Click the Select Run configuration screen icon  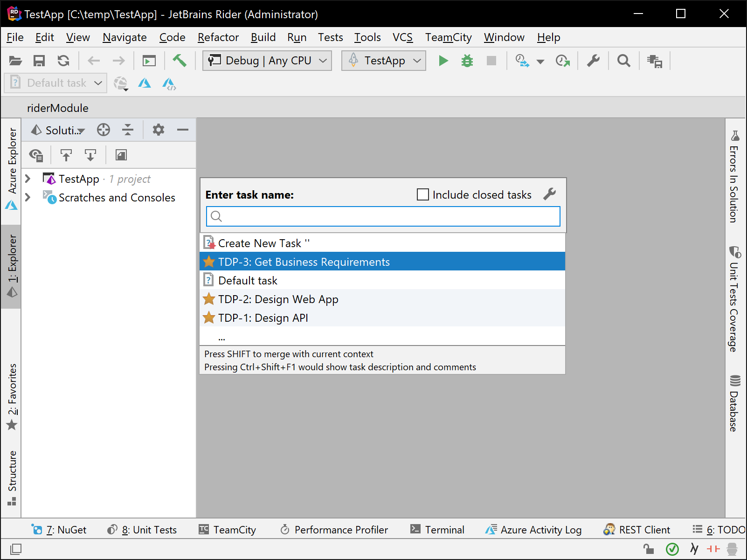click(149, 61)
